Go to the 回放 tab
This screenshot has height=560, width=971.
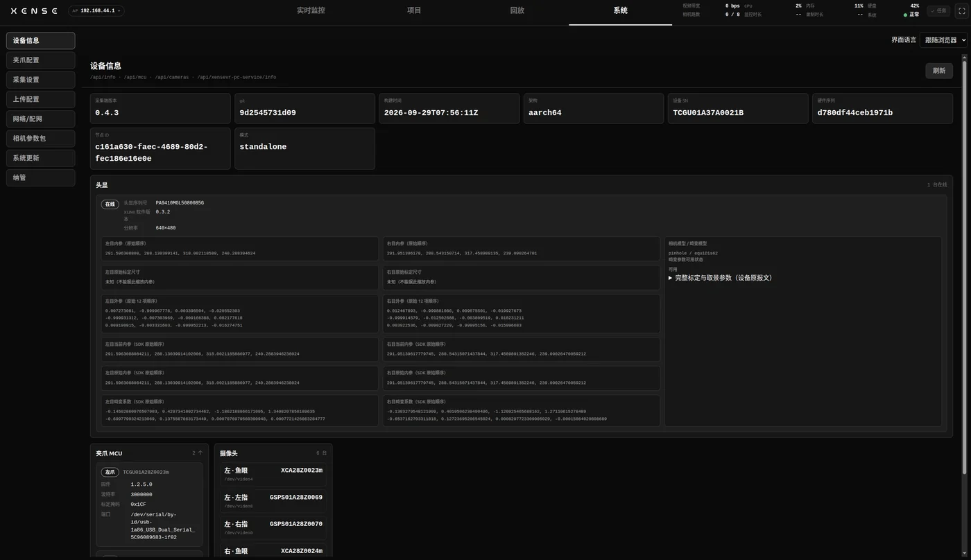pyautogui.click(x=517, y=11)
